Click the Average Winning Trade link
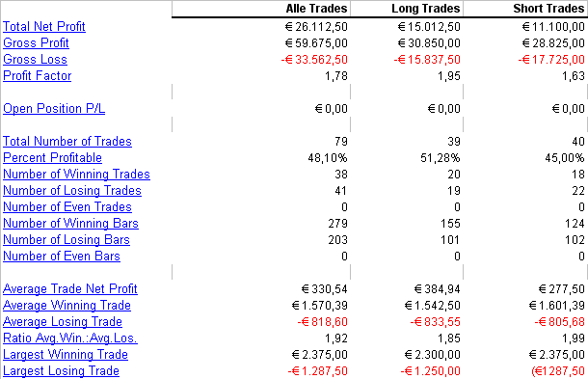Viewport: 588px width, 379px height. 67,306
